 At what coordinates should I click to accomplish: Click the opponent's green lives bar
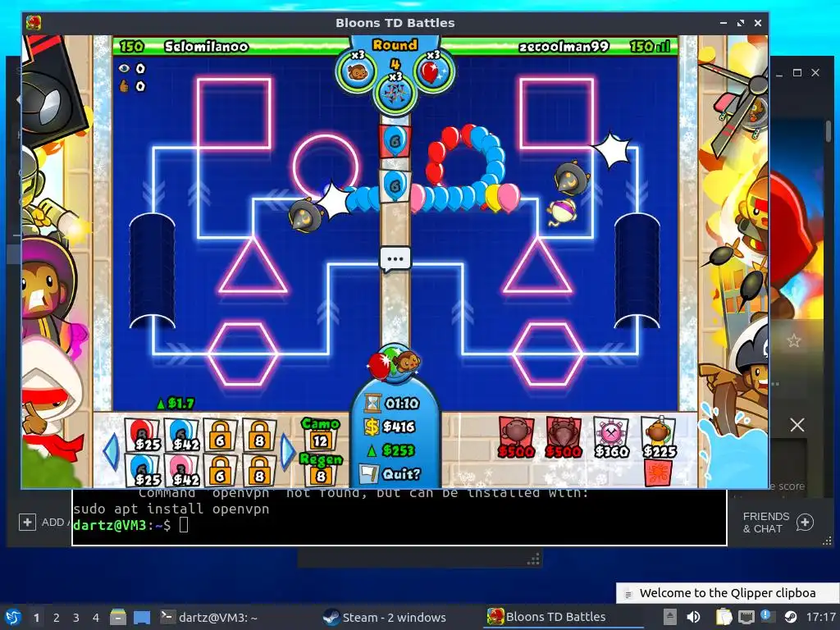pyautogui.click(x=558, y=47)
